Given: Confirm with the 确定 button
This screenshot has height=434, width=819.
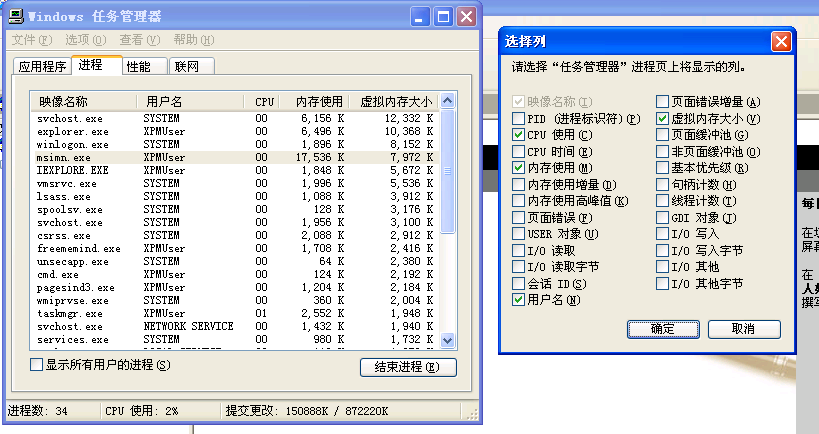Looking at the screenshot, I should [x=663, y=329].
